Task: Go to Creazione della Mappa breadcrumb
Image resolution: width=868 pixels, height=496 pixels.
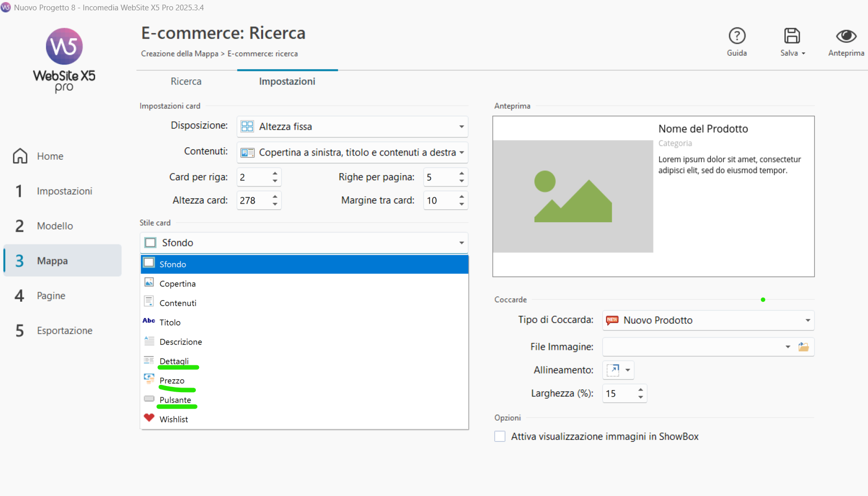Action: 179,54
